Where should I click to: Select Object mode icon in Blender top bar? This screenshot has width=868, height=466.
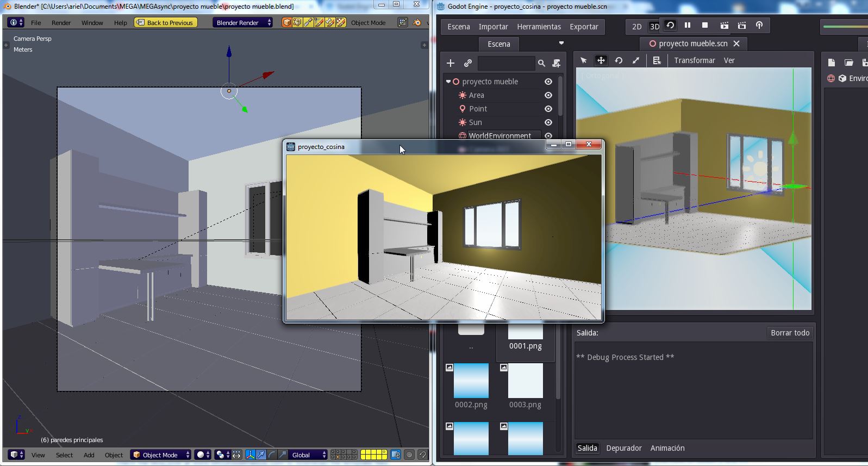[x=286, y=22]
